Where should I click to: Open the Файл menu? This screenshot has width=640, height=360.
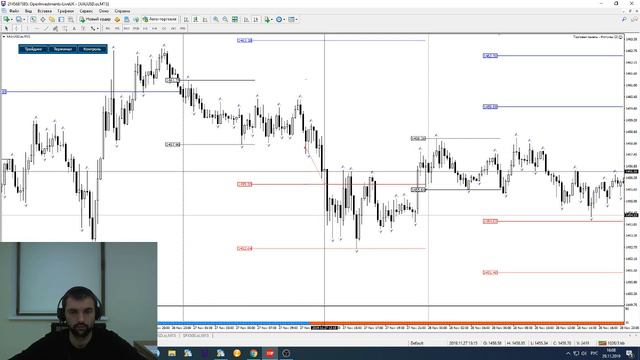14,11
